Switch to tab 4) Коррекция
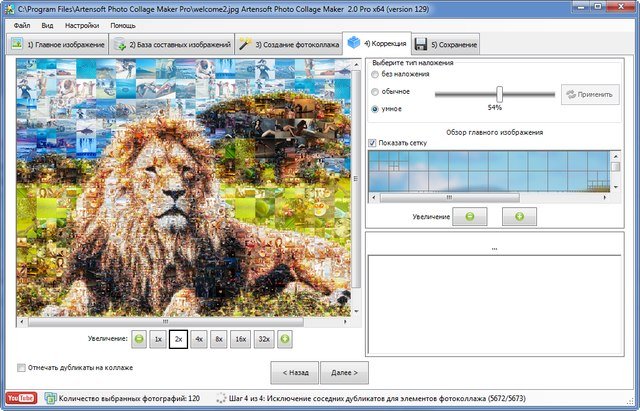This screenshot has height=411, width=640. tap(377, 43)
